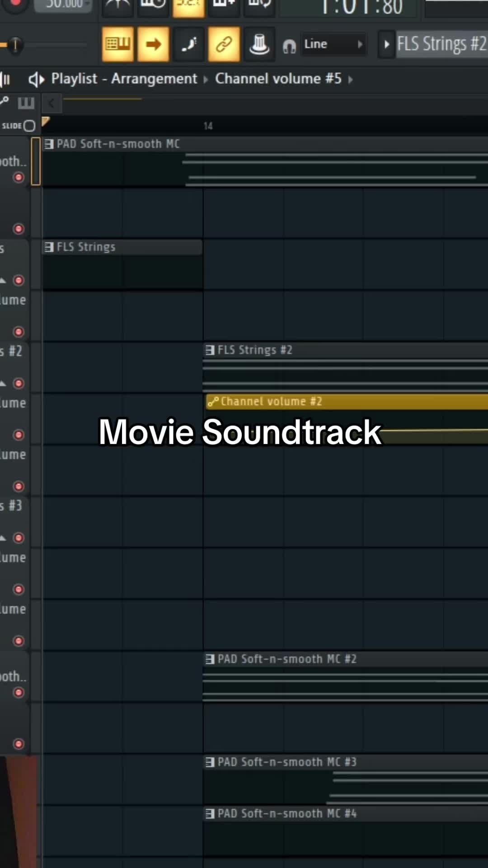Click Playlist - Arrangement breadcrumb
Screen dimensions: 488x868
point(124,79)
